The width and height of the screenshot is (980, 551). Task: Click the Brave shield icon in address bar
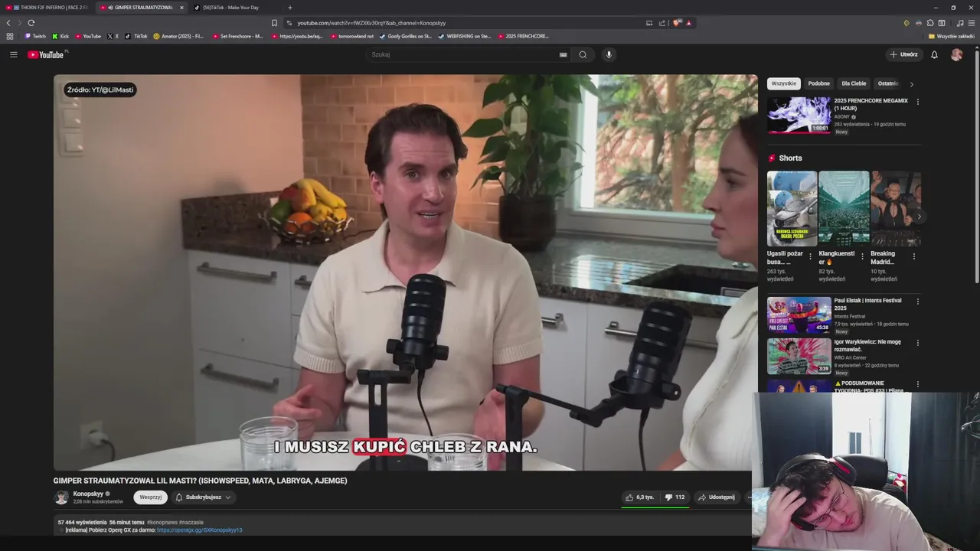[x=677, y=23]
